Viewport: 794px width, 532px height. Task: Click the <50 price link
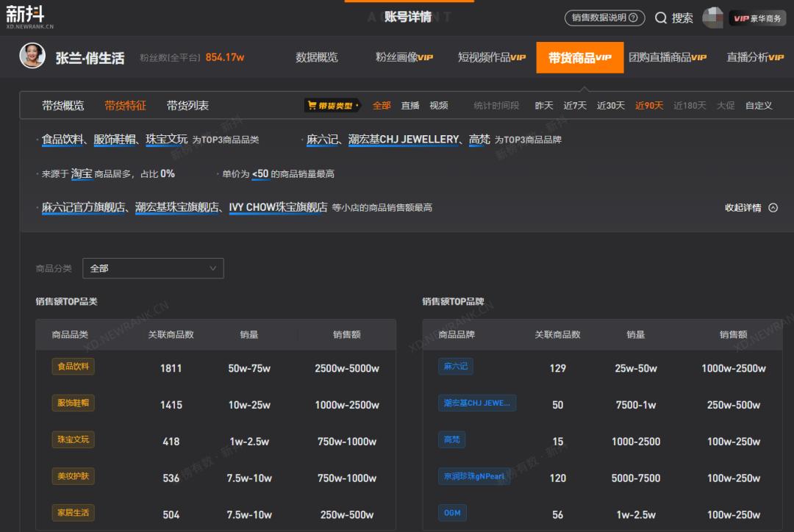(x=260, y=173)
